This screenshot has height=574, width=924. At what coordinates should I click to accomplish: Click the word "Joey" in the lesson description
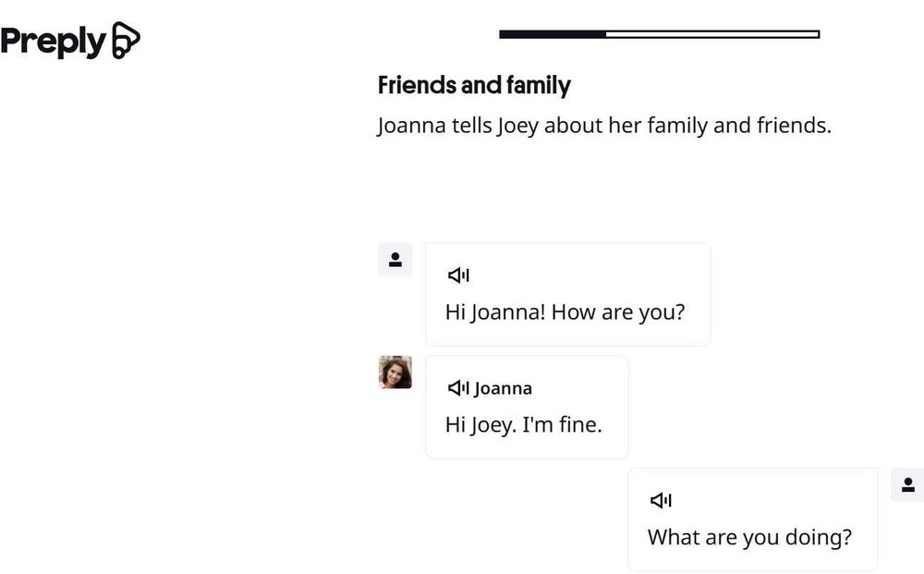(x=517, y=126)
